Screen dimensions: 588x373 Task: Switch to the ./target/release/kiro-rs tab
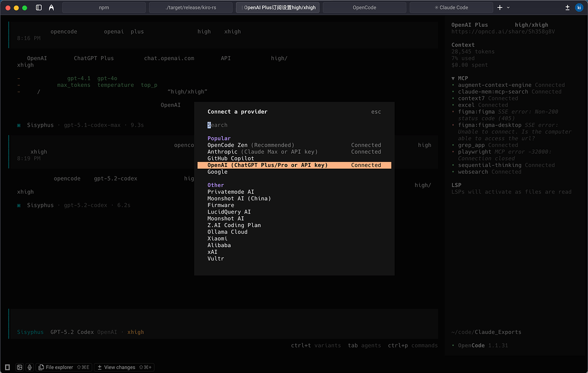click(191, 7)
